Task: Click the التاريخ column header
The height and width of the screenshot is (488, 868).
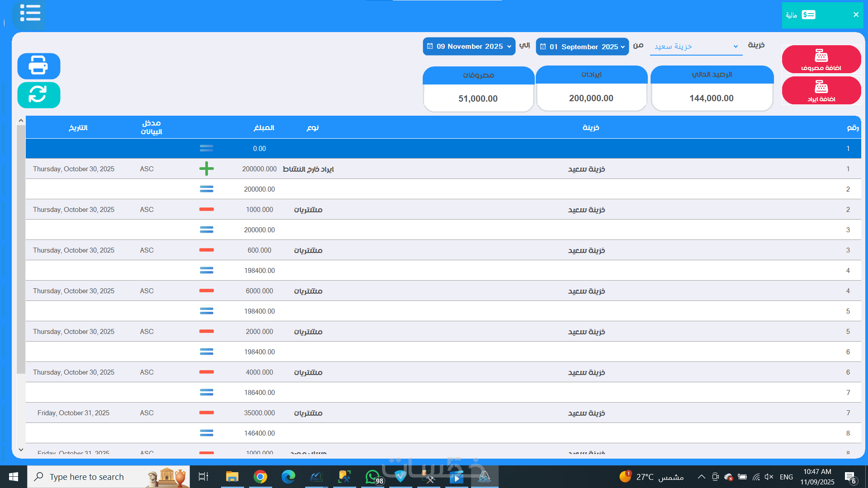Action: [x=78, y=128]
